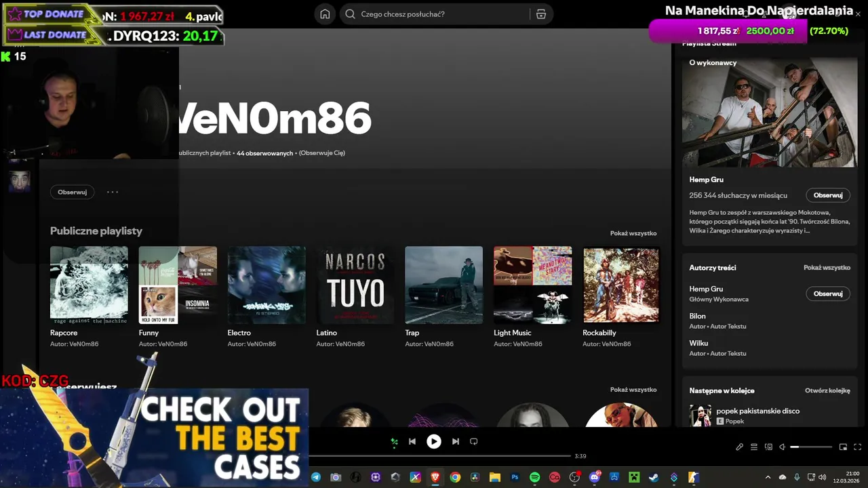
Task: Go to Spotify home via house icon
Action: 325,14
